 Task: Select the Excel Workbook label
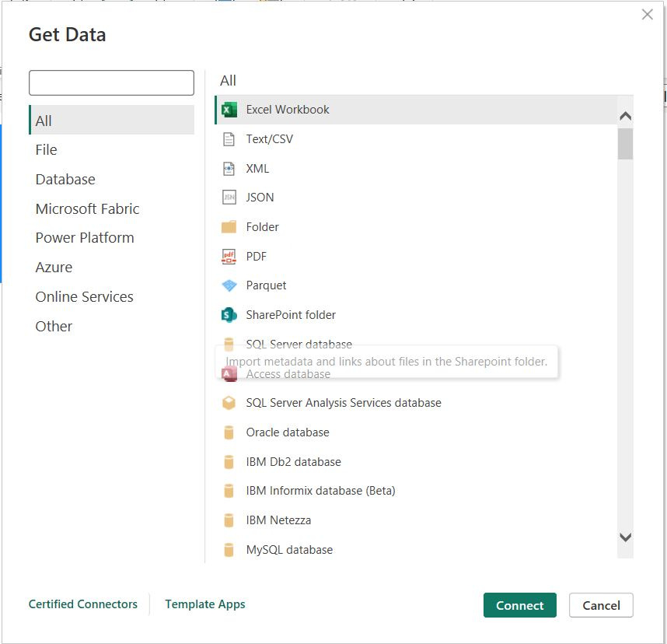(288, 110)
